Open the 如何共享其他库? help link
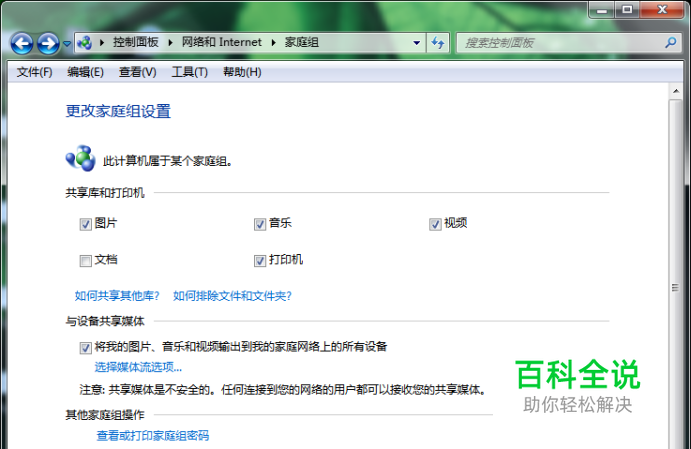This screenshot has width=691, height=449. click(x=117, y=296)
